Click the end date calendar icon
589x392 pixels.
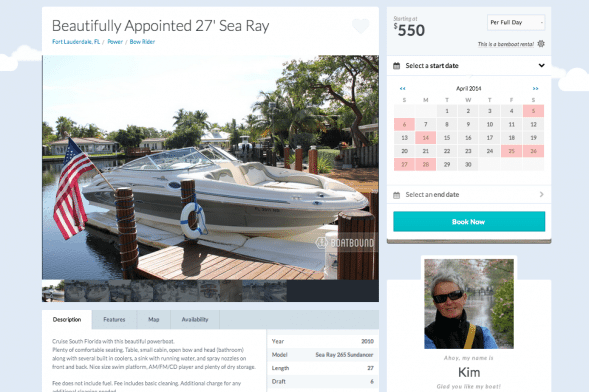[x=396, y=195]
